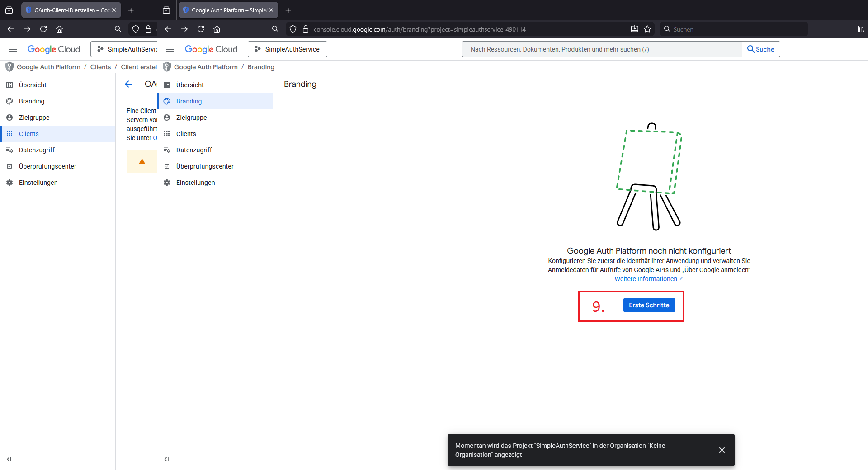Open Einstellungen in left window sidebar
The image size is (868, 470).
(x=58, y=183)
